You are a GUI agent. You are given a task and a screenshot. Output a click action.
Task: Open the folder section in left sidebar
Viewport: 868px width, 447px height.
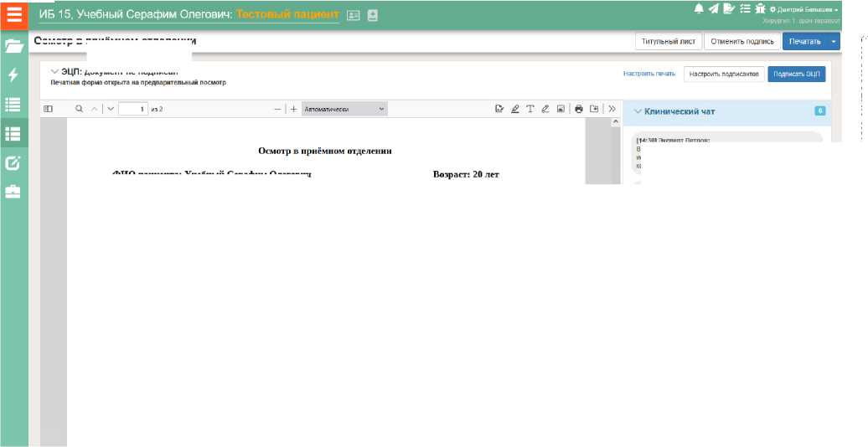click(x=14, y=46)
